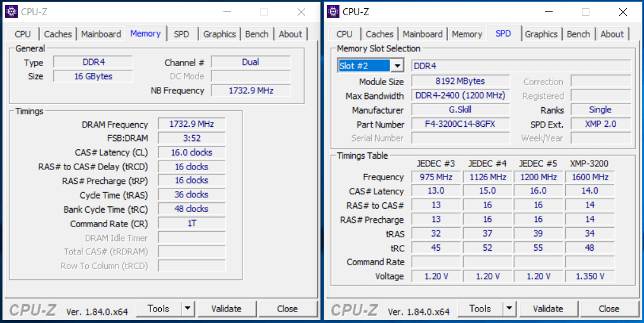This screenshot has height=323, width=644.
Task: Click Close button in left CPU-Z window
Action: click(x=287, y=309)
